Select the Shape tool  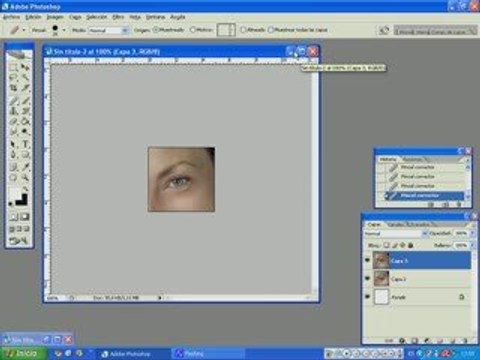(25, 155)
